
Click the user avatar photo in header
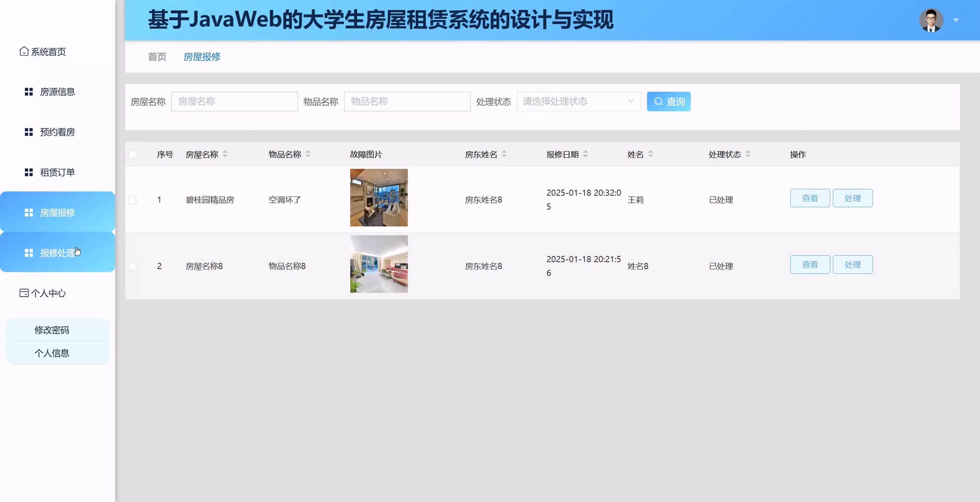pyautogui.click(x=931, y=20)
